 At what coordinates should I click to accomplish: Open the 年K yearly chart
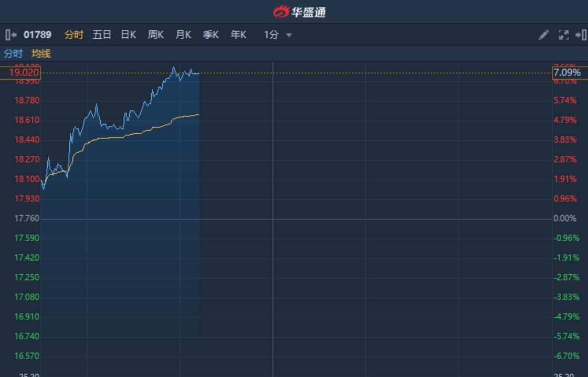[238, 35]
